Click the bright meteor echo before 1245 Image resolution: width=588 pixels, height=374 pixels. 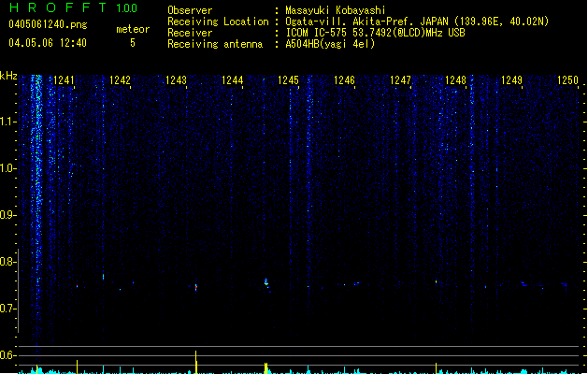tap(266, 282)
